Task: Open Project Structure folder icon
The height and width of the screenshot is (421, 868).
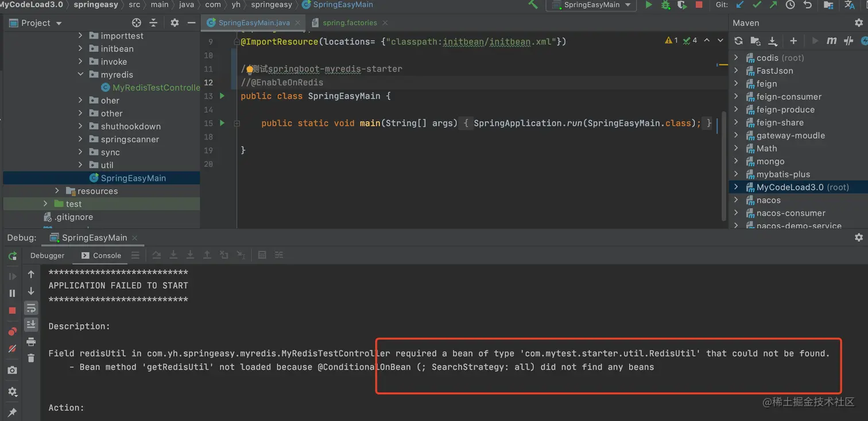Action: [828, 5]
